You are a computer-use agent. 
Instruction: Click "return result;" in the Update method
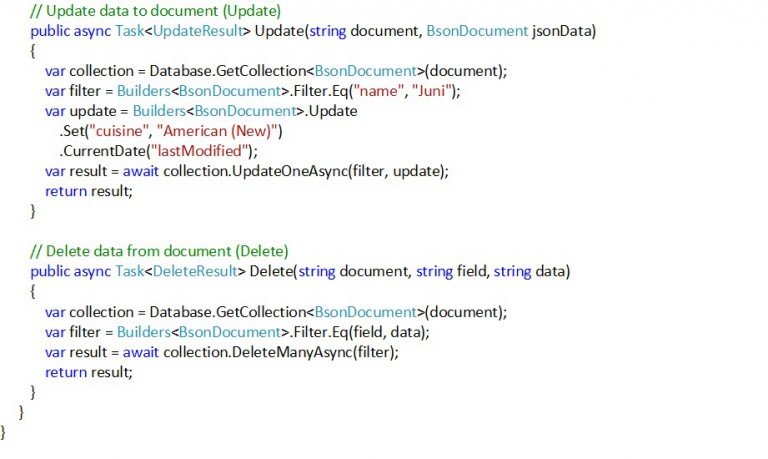[x=89, y=191]
